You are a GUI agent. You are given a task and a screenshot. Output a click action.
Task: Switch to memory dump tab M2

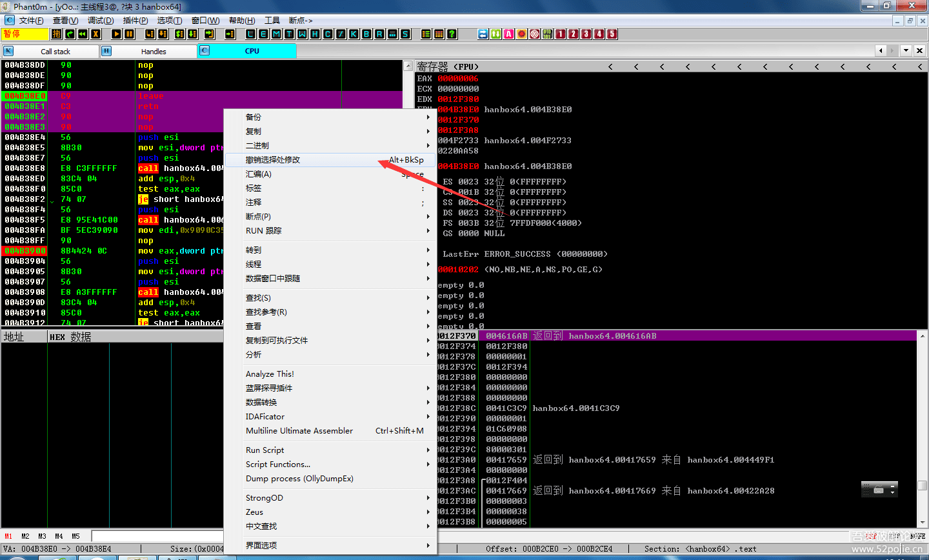tap(25, 536)
